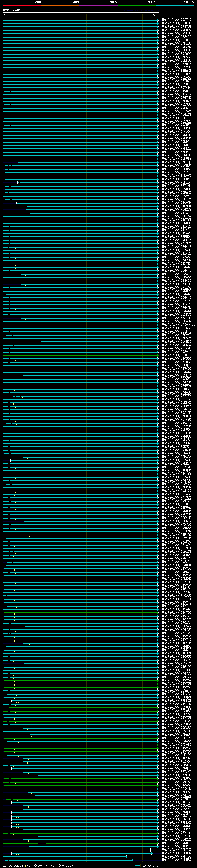Click the red 20% identity color segment
197x868 pixels.
click(x=22, y=6)
